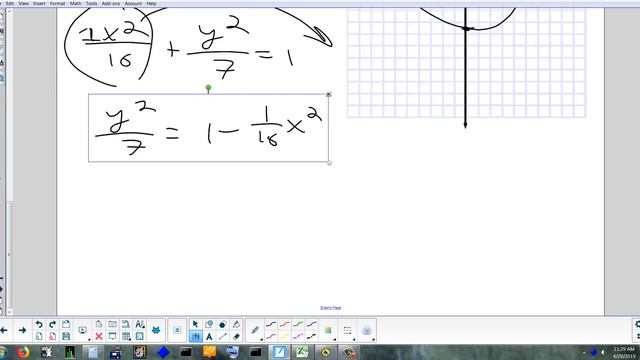Viewport: 640px width, 360px height.
Task: Open the pen type dropdown
Action: click(255, 330)
